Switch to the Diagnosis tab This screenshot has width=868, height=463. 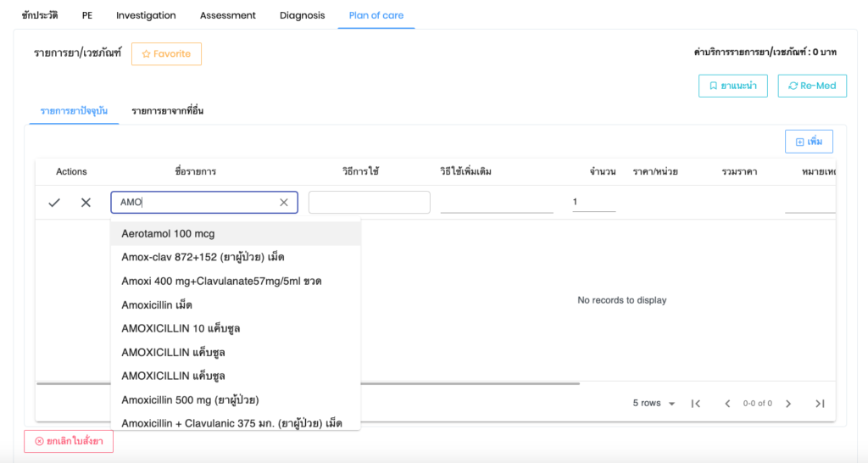click(x=302, y=15)
